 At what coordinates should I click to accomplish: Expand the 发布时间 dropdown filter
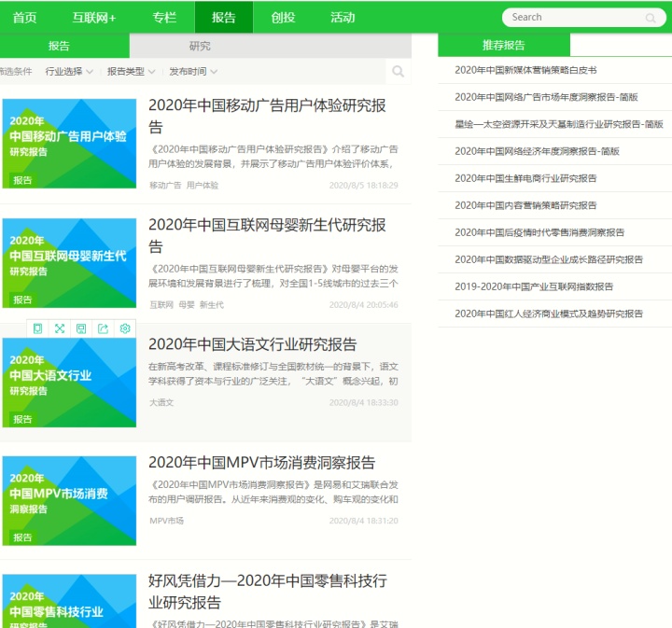coord(193,72)
